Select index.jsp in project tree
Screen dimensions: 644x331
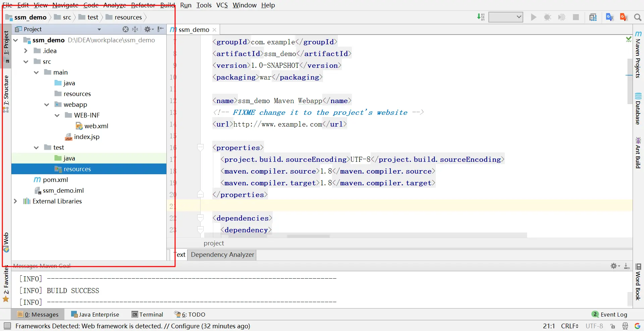(82, 137)
